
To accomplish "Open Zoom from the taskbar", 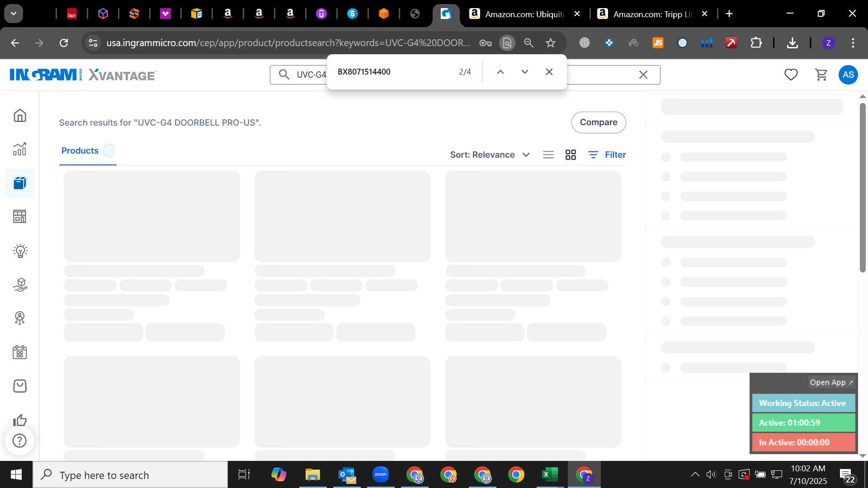I will pyautogui.click(x=381, y=475).
